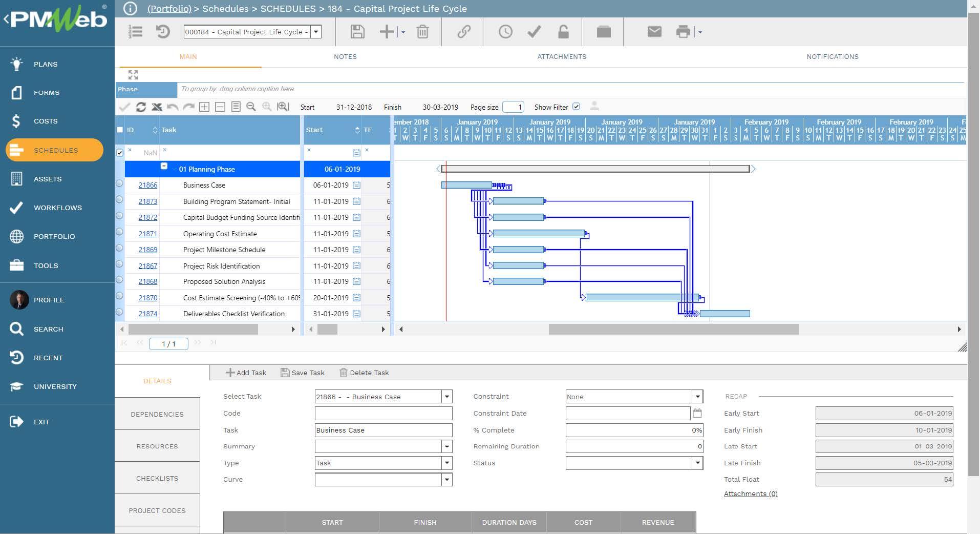This screenshot has width=980, height=534.
Task: Click the Gantt zoom out magnifier icon
Action: point(251,107)
